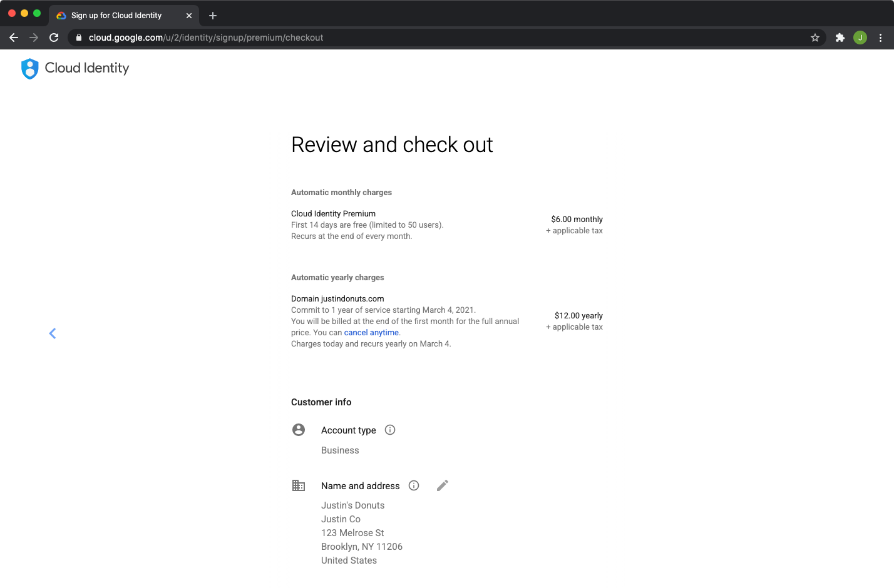Open the green J profile avatar
This screenshot has height=588, width=894.
(860, 38)
